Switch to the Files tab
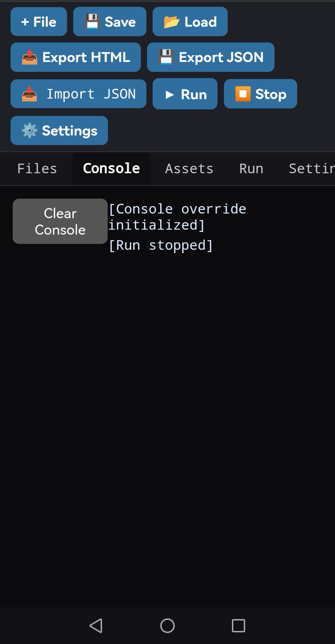335x644 pixels. [x=37, y=169]
